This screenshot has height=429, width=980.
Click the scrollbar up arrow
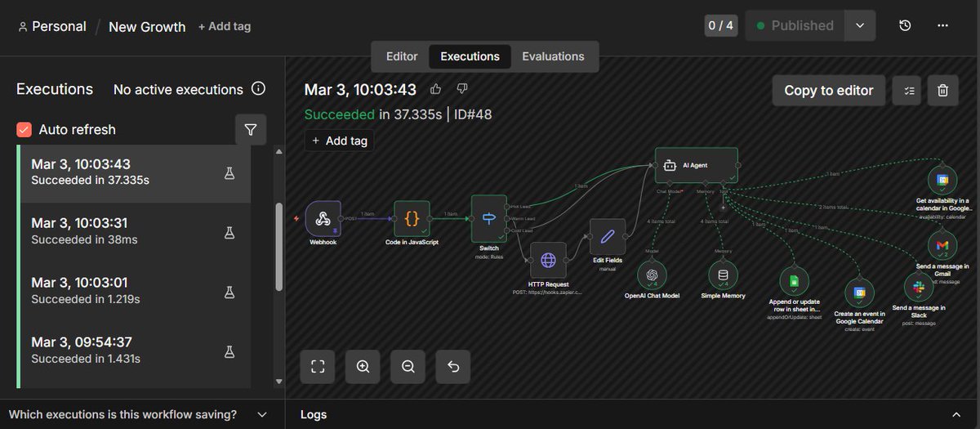pyautogui.click(x=279, y=151)
